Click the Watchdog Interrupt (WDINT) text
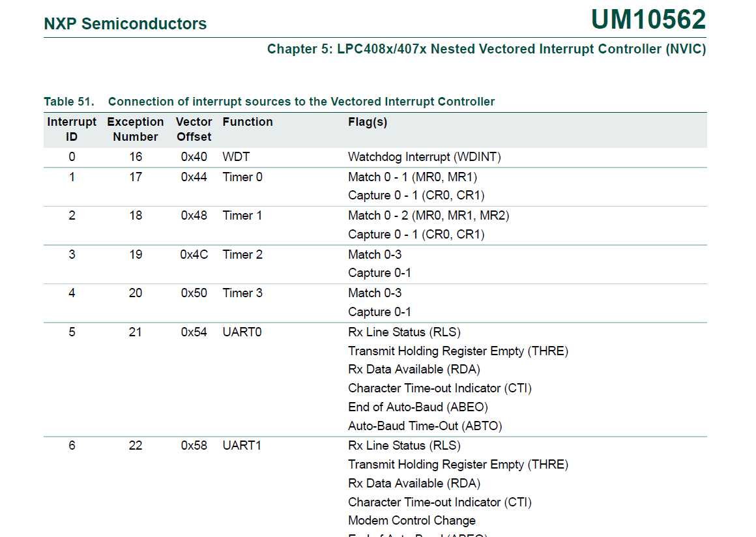 point(424,157)
